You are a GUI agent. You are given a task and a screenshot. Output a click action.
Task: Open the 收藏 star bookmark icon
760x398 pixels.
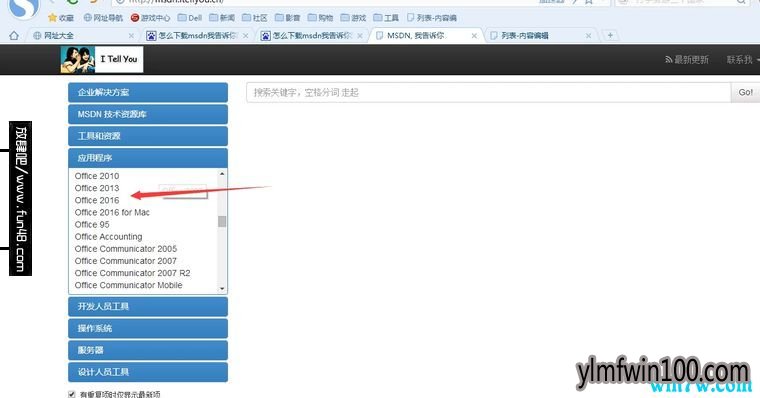52,18
